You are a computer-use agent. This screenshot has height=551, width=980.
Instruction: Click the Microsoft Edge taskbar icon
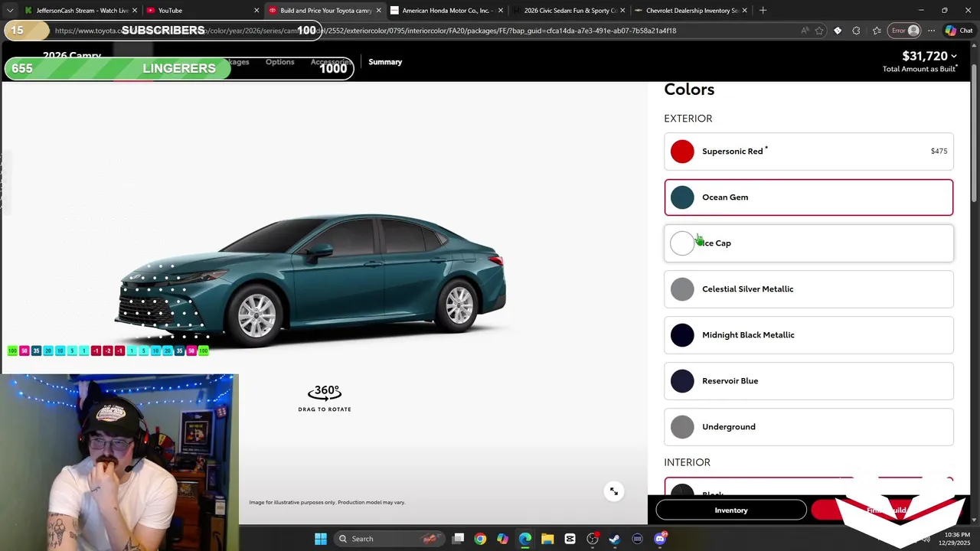pos(525,539)
